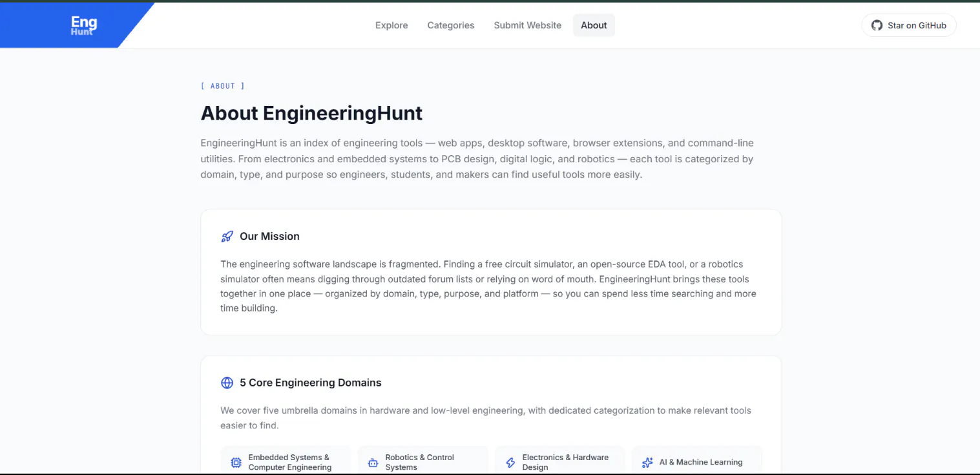
Task: Go to Categories in the navigation
Action: pos(451,25)
